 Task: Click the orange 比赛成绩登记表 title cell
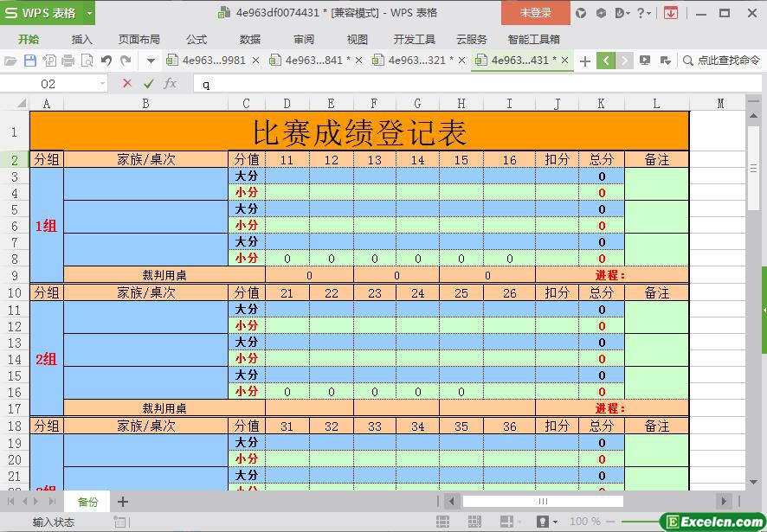[x=359, y=132]
